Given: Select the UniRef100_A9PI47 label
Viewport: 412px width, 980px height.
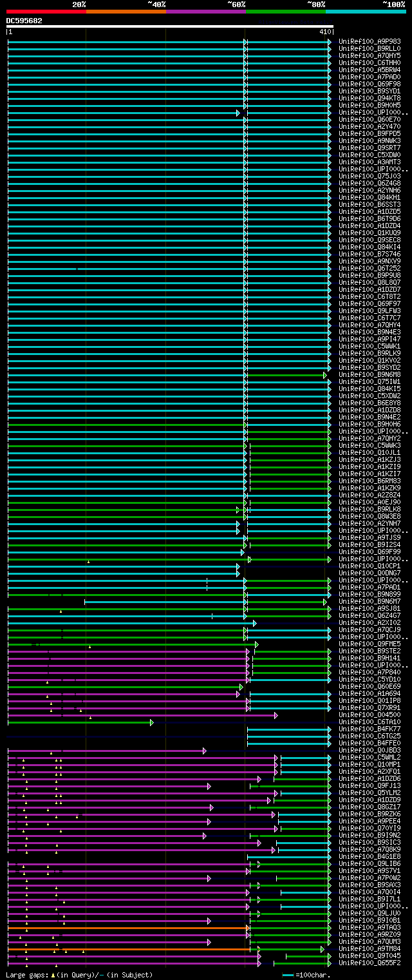Looking at the screenshot, I should (371, 339).
